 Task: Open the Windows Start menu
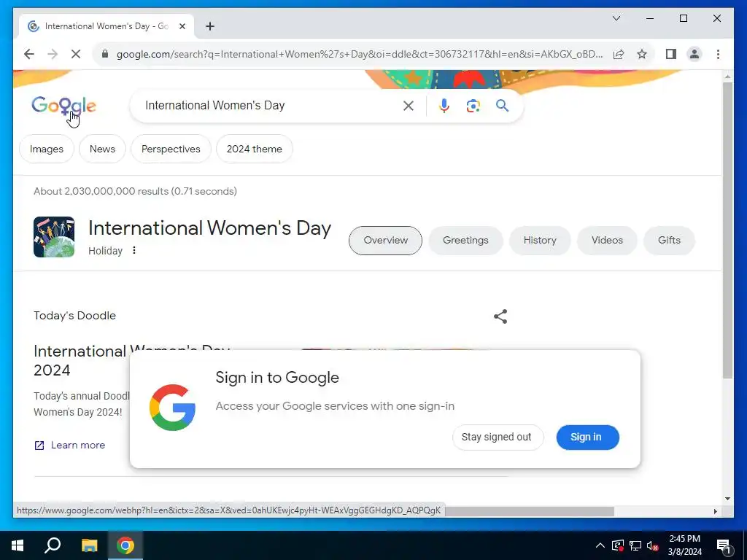[18, 545]
